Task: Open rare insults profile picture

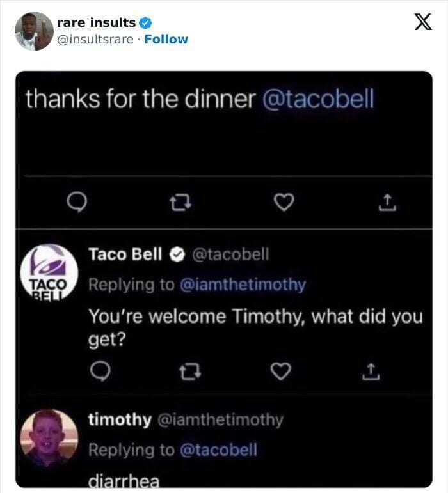Action: point(34,31)
